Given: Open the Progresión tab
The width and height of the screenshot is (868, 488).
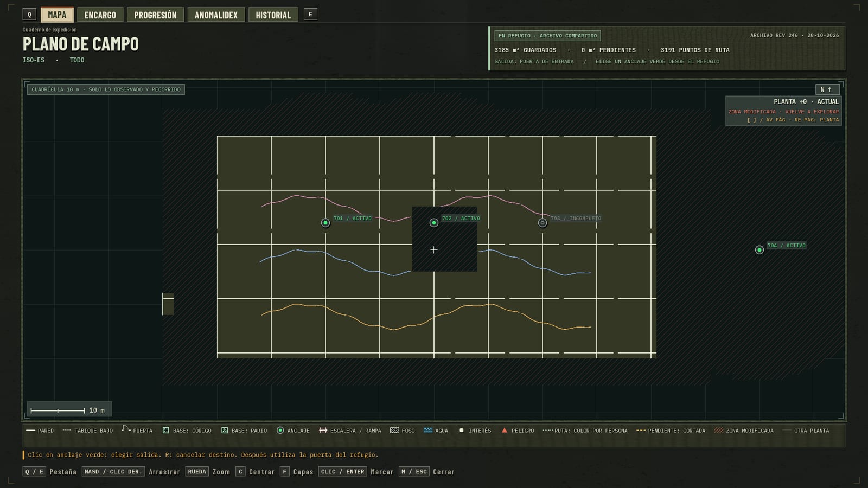Looking at the screenshot, I should click(x=155, y=15).
